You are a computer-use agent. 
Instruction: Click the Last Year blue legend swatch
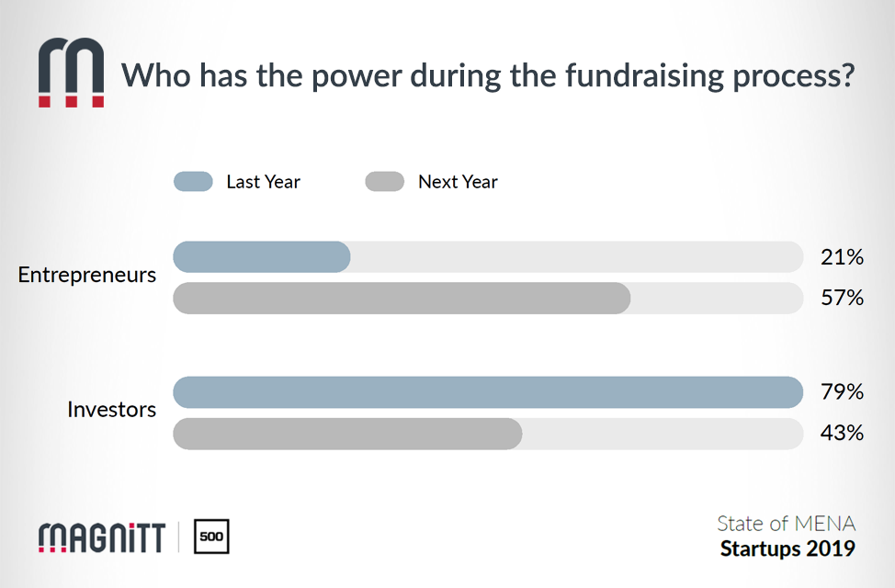pyautogui.click(x=193, y=182)
